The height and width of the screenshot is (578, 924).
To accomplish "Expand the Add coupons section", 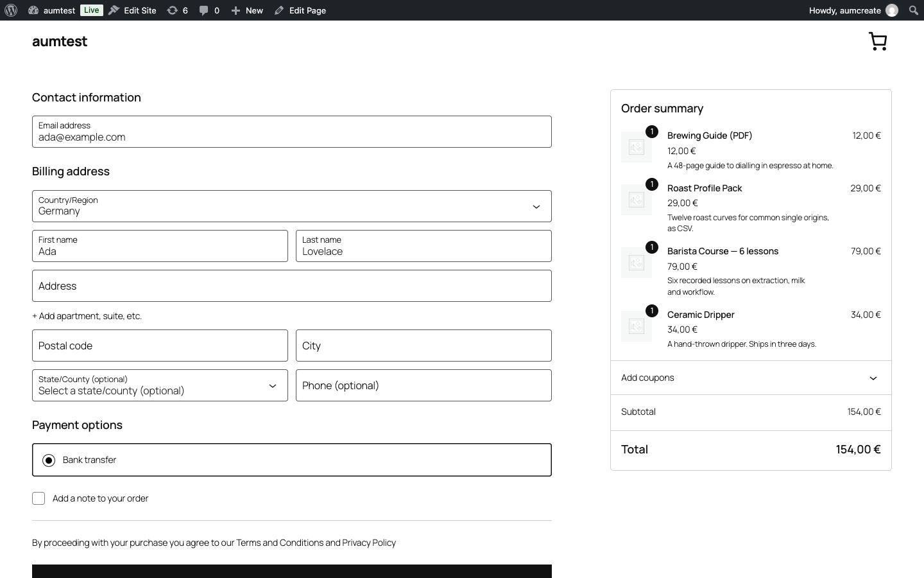I will coord(751,378).
